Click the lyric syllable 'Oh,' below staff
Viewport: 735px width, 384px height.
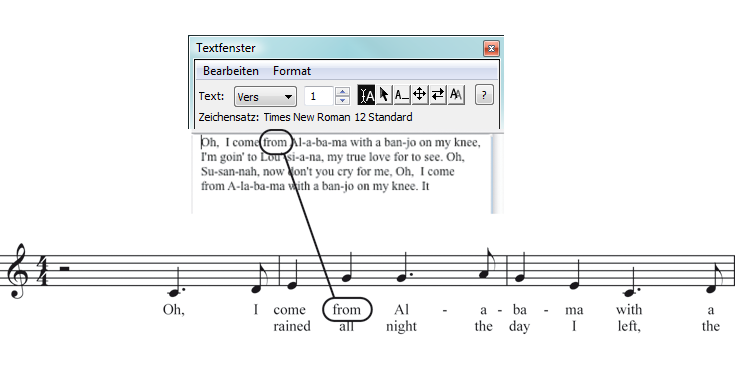(x=174, y=310)
